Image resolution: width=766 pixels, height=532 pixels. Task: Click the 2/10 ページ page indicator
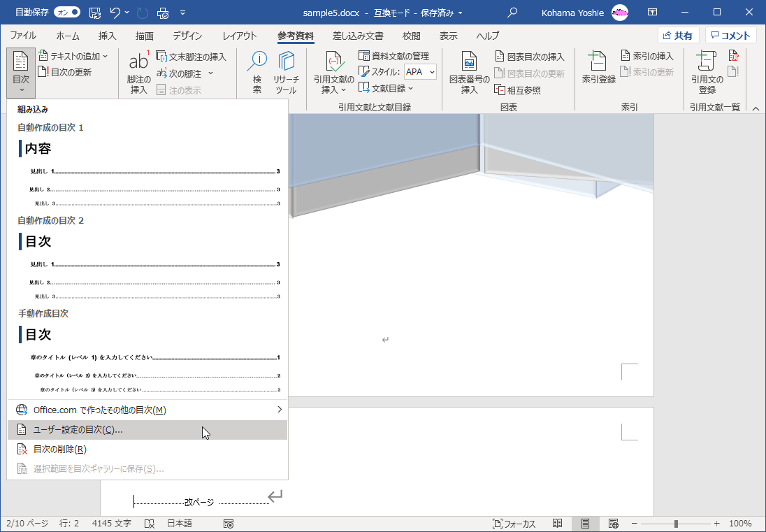[27, 524]
